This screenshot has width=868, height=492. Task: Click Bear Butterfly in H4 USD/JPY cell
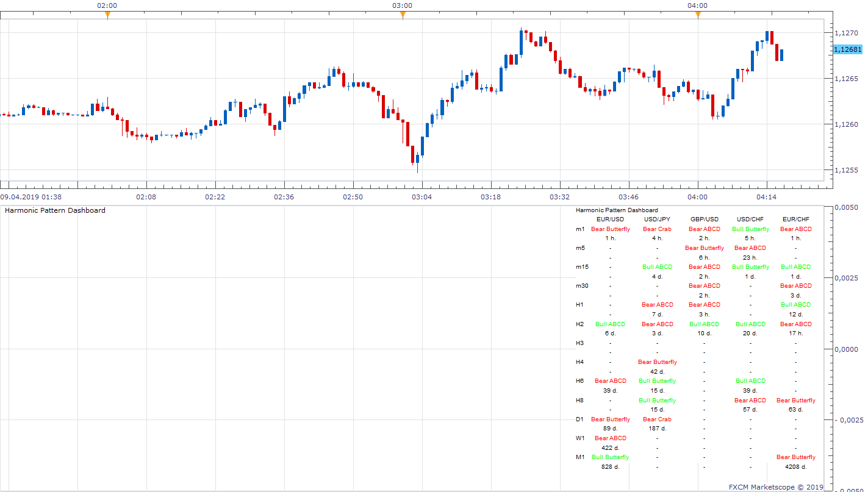coord(657,362)
